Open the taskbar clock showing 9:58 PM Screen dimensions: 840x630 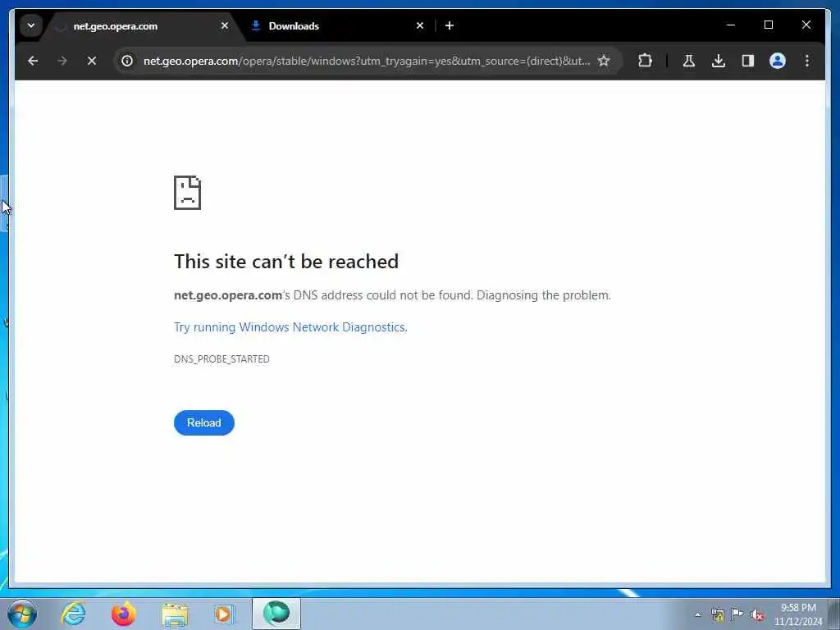pos(798,614)
